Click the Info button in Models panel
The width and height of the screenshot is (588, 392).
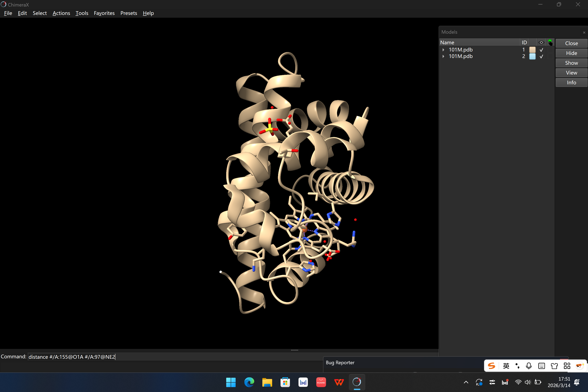(x=571, y=82)
